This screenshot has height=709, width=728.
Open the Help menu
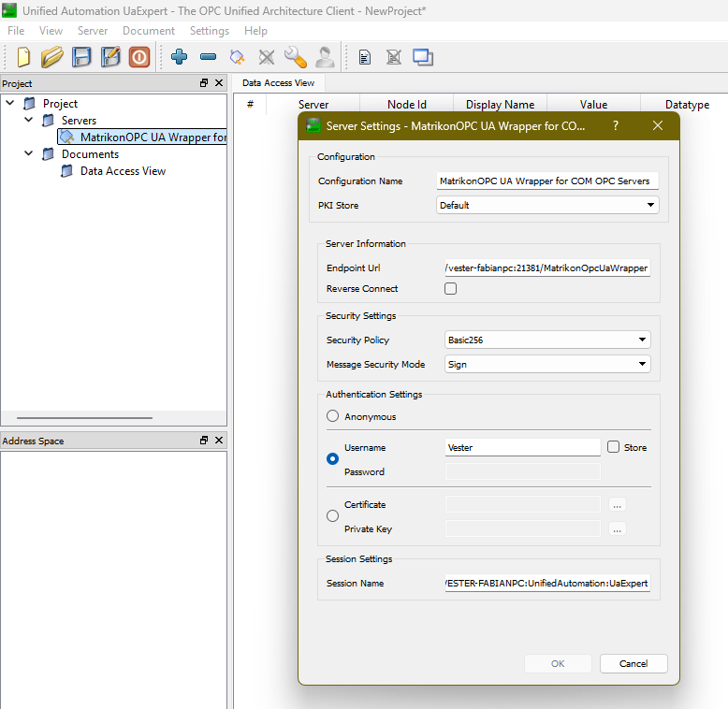point(255,31)
